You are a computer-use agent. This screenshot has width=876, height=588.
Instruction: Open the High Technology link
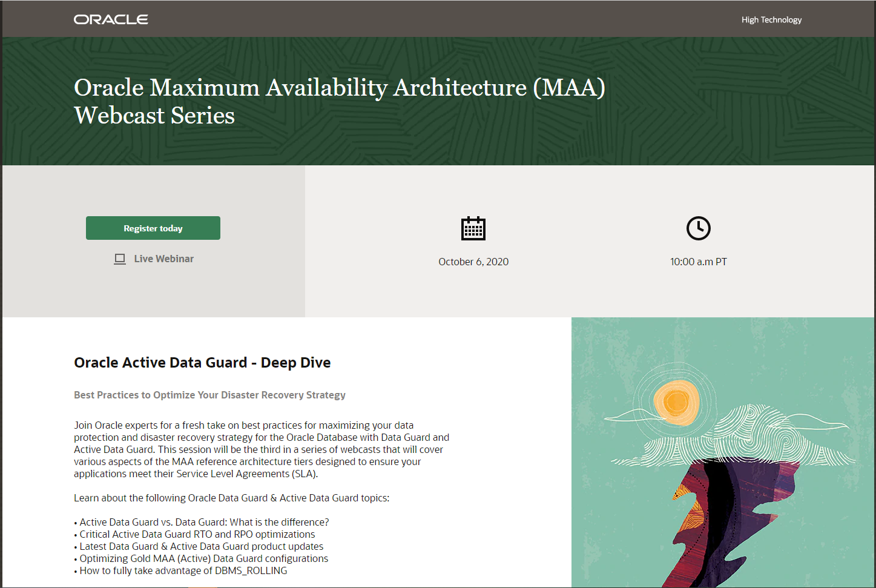coord(771,20)
